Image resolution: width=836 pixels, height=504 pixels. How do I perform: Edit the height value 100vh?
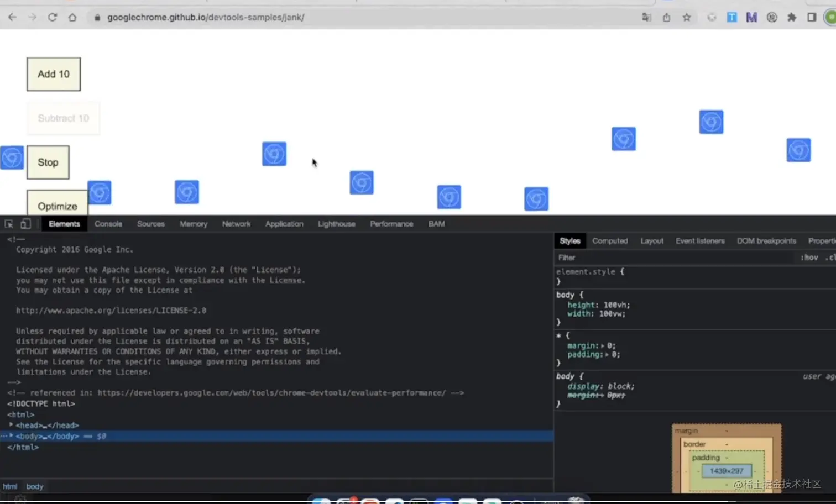coord(616,305)
